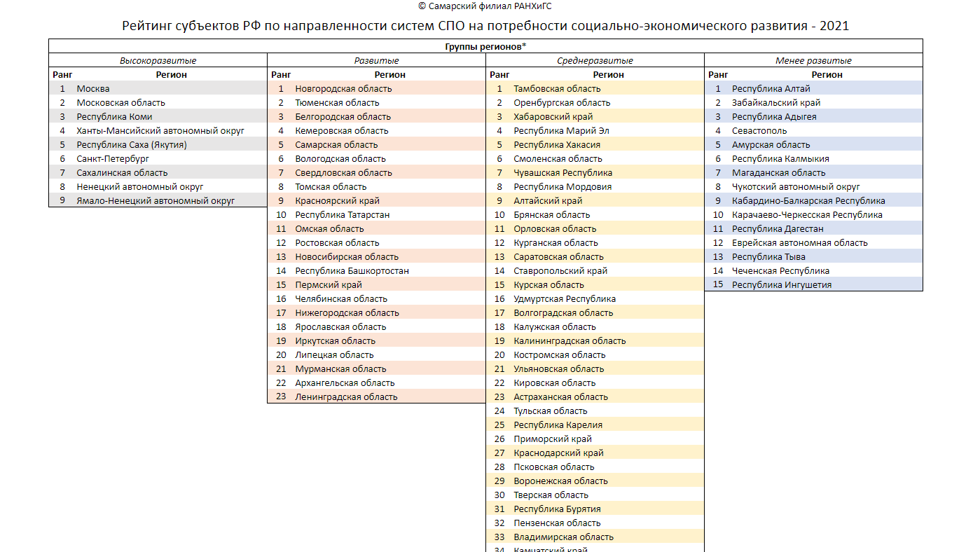Click 'Карачаево-Черкесская Республика' cell
The height and width of the screenshot is (552, 980).
pyautogui.click(x=807, y=215)
